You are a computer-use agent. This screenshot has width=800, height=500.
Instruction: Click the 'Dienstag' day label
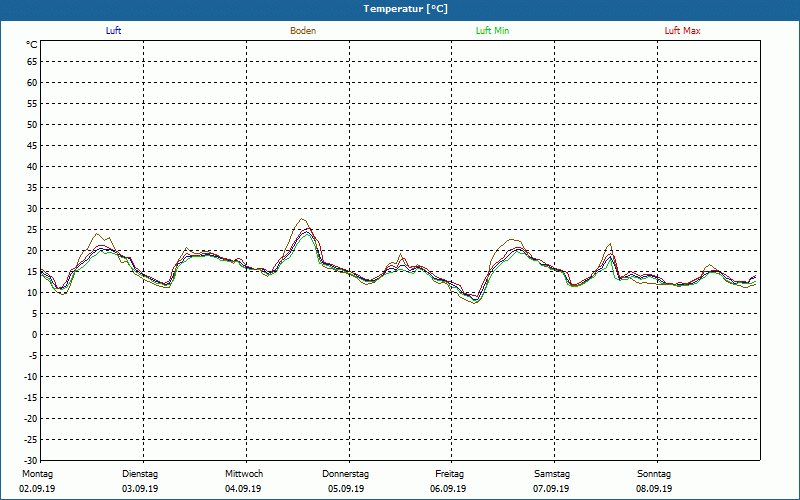tap(140, 474)
